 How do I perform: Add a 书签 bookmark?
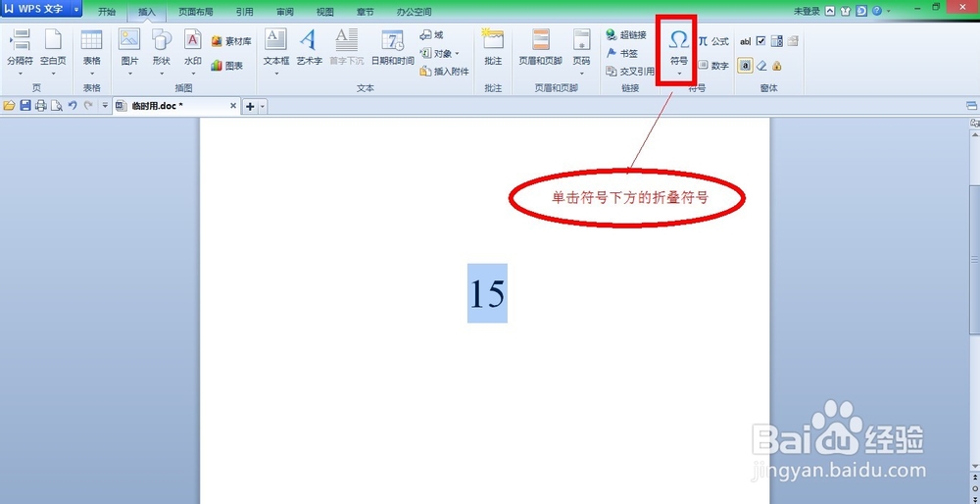pyautogui.click(x=622, y=53)
